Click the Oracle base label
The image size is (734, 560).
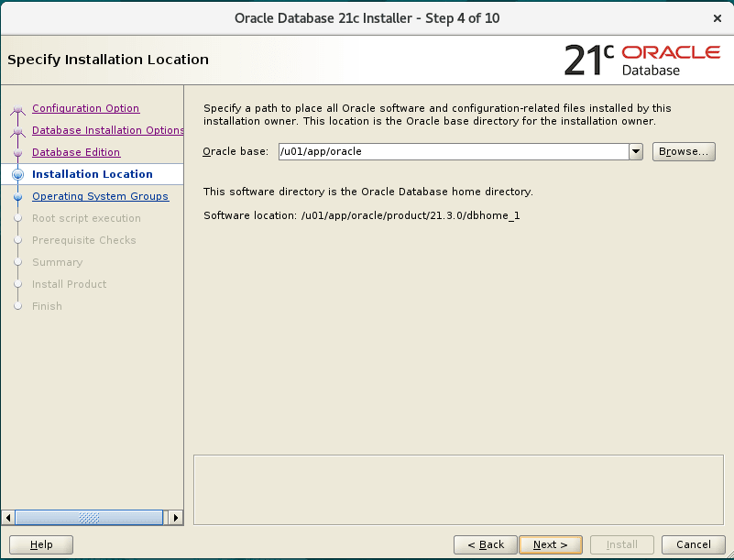coord(236,151)
